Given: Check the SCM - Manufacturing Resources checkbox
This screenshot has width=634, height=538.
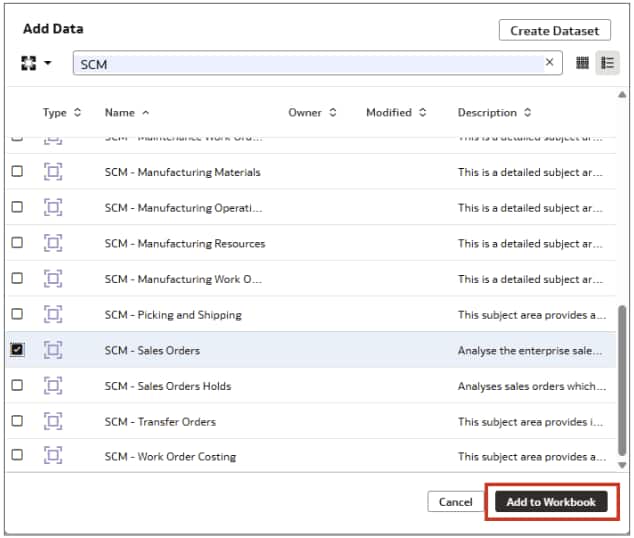Looking at the screenshot, I should 17,243.
